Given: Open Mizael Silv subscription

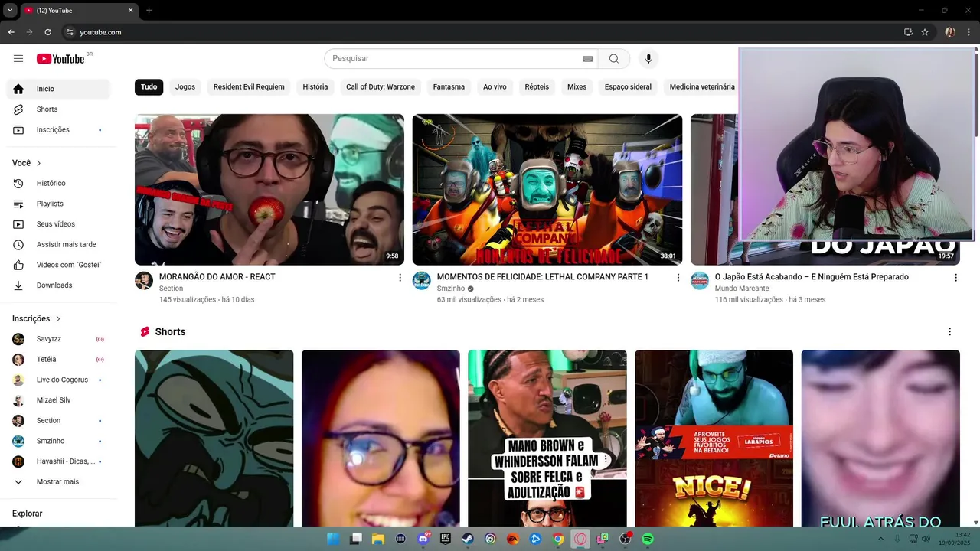Looking at the screenshot, I should [58, 400].
